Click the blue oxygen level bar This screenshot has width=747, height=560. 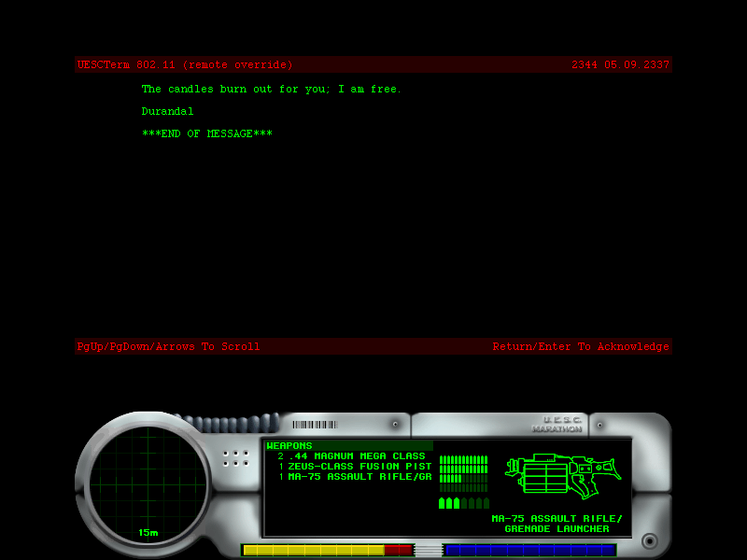529,550
